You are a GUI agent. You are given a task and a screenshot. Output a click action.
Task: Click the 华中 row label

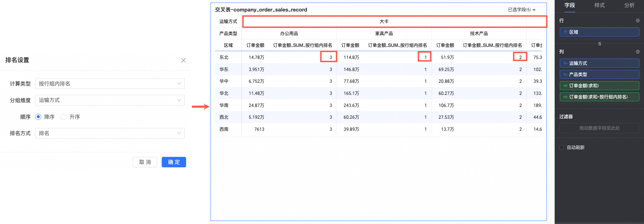(x=224, y=81)
